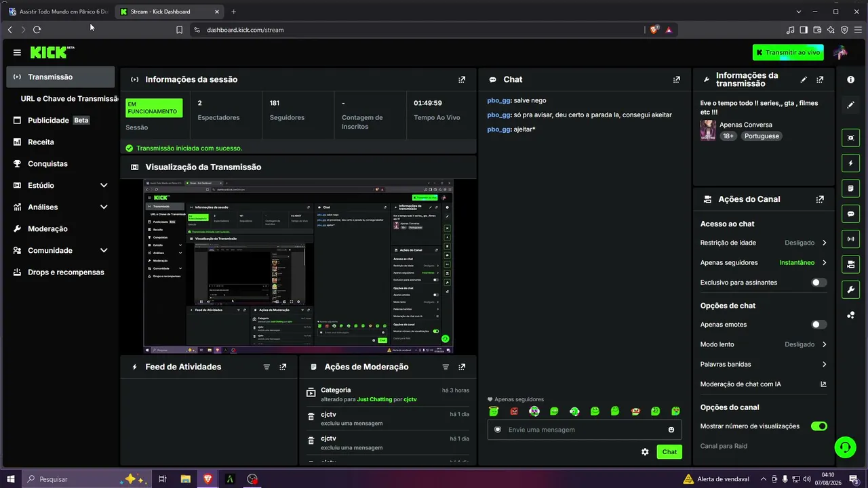Open the info icon in right sidebar

850,79
